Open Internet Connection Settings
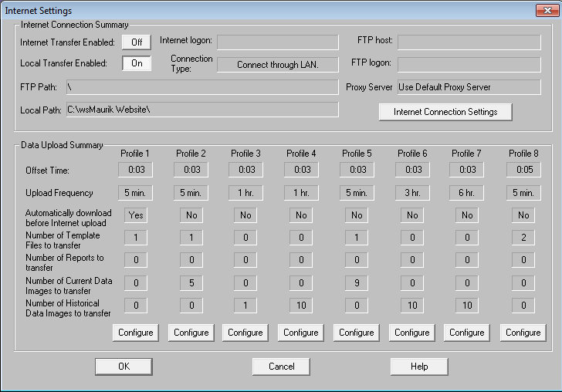The height and width of the screenshot is (392, 562). (445, 112)
